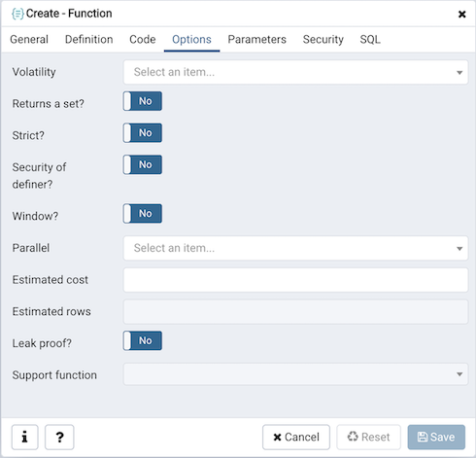
Task: Click the Create - Function title text
Action: 69,14
